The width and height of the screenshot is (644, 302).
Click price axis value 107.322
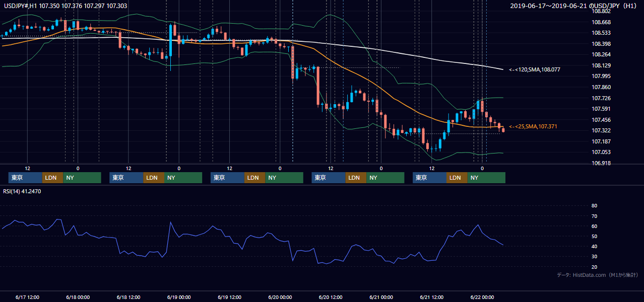tap(601, 130)
